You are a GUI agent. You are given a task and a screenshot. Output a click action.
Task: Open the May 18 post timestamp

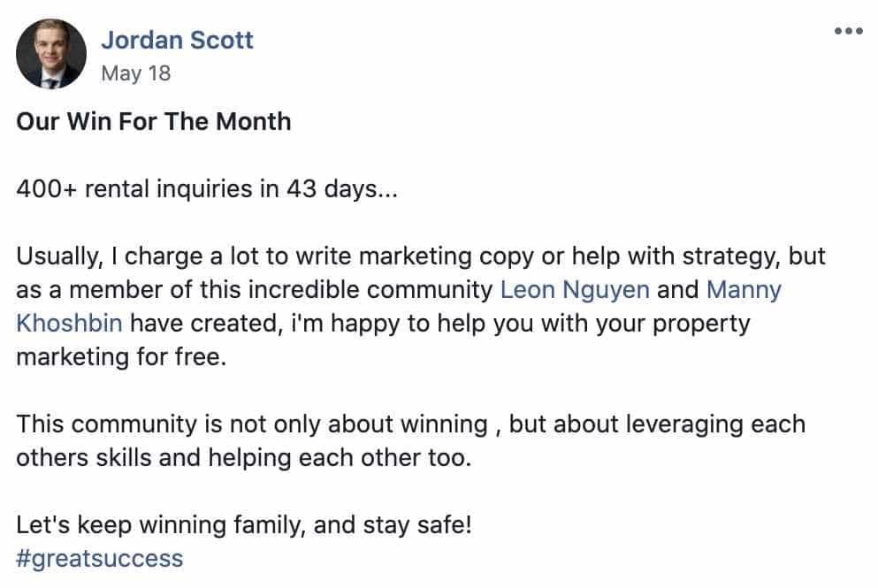[x=136, y=73]
